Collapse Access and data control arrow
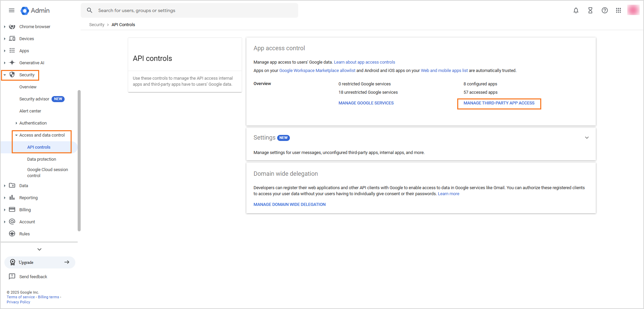The image size is (644, 309). click(x=16, y=135)
